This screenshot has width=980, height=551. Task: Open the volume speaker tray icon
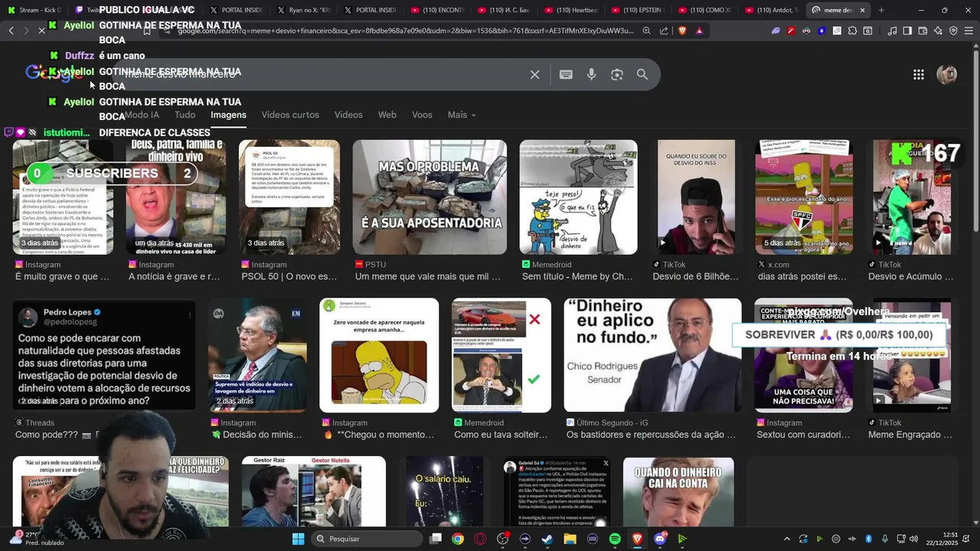click(x=912, y=539)
